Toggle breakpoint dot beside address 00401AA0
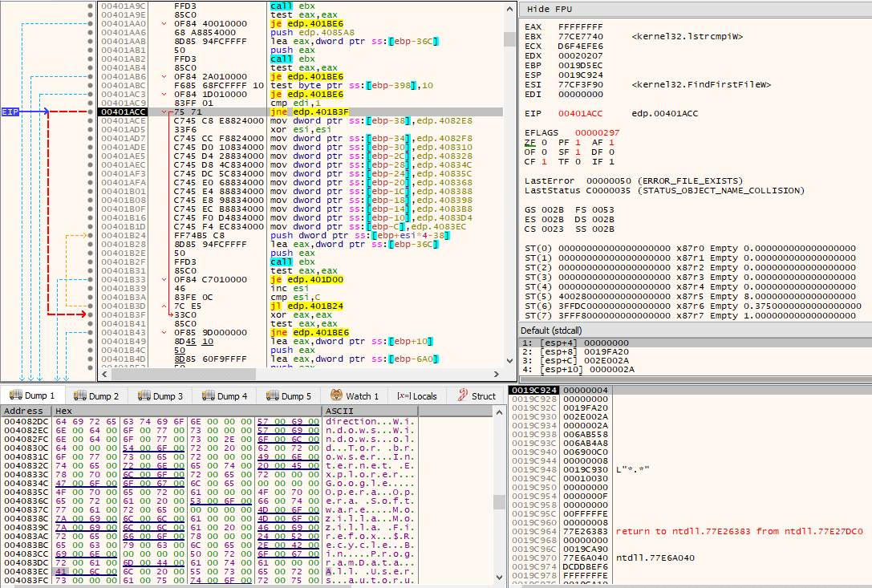This screenshot has width=872, height=588. click(91, 24)
